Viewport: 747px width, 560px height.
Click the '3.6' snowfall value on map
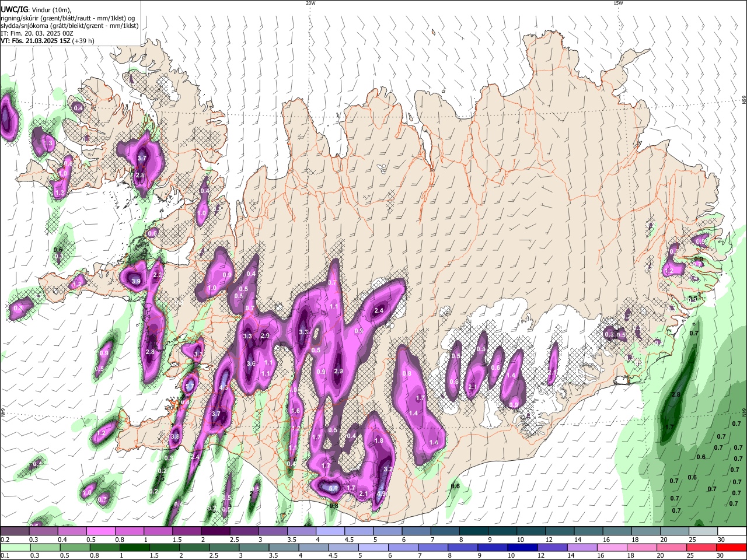(x=251, y=363)
